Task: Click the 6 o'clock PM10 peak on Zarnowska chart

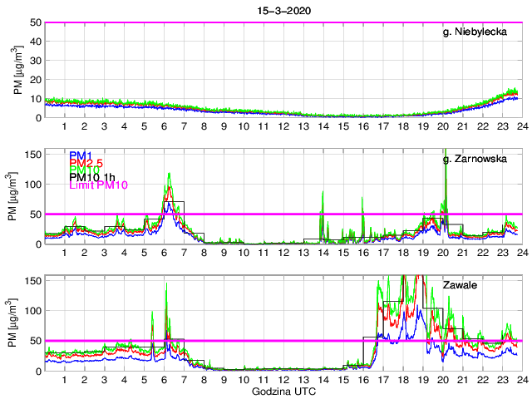Action: click(170, 175)
